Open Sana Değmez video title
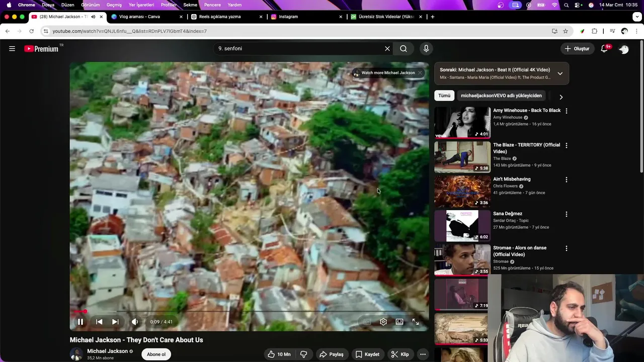 tap(508, 214)
